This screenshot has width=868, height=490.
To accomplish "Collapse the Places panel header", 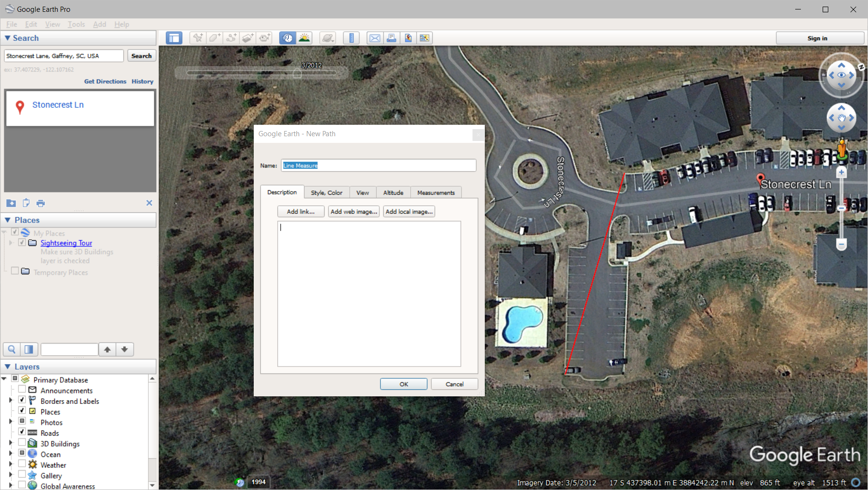I will [x=8, y=220].
